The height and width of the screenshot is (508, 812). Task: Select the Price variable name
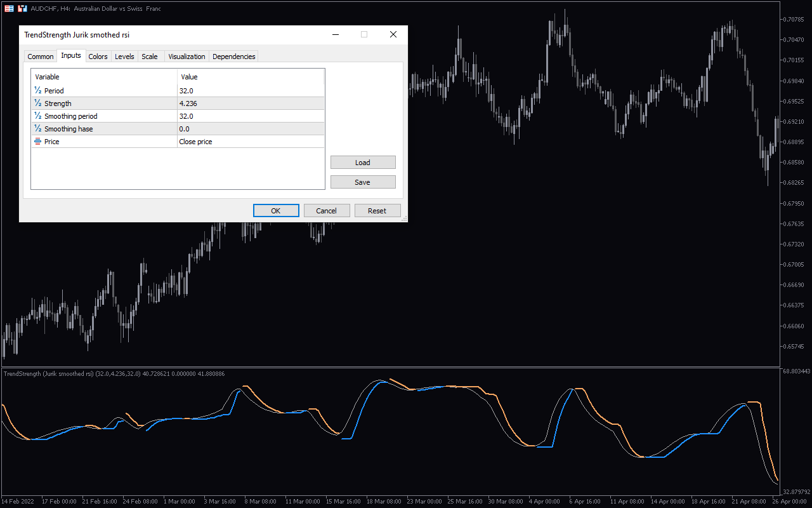pyautogui.click(x=52, y=142)
